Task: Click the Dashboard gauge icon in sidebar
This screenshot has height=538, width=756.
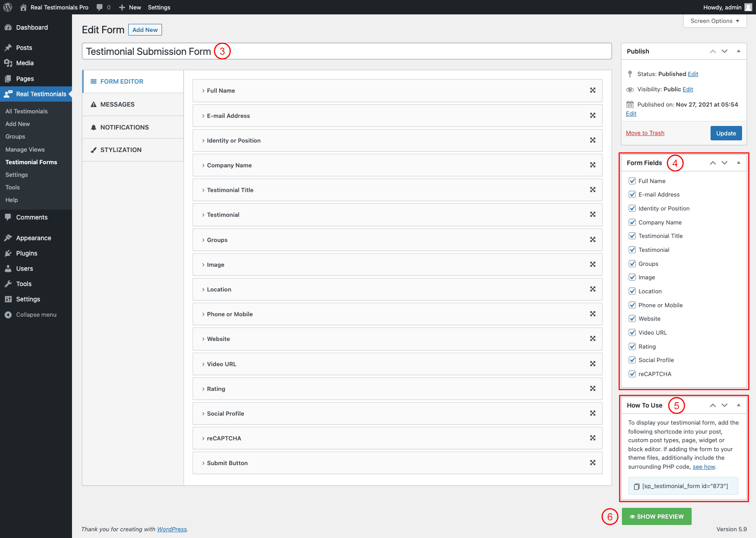Action: (x=8, y=27)
